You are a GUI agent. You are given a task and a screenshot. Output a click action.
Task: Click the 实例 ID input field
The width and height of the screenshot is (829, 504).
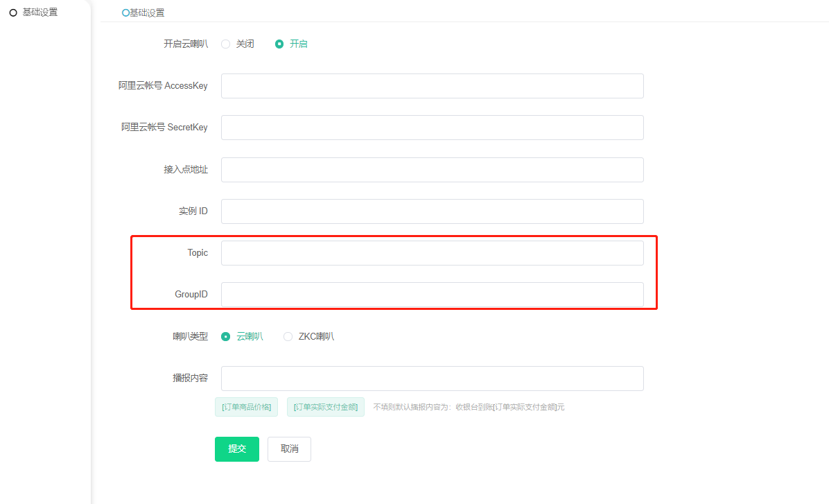point(432,211)
